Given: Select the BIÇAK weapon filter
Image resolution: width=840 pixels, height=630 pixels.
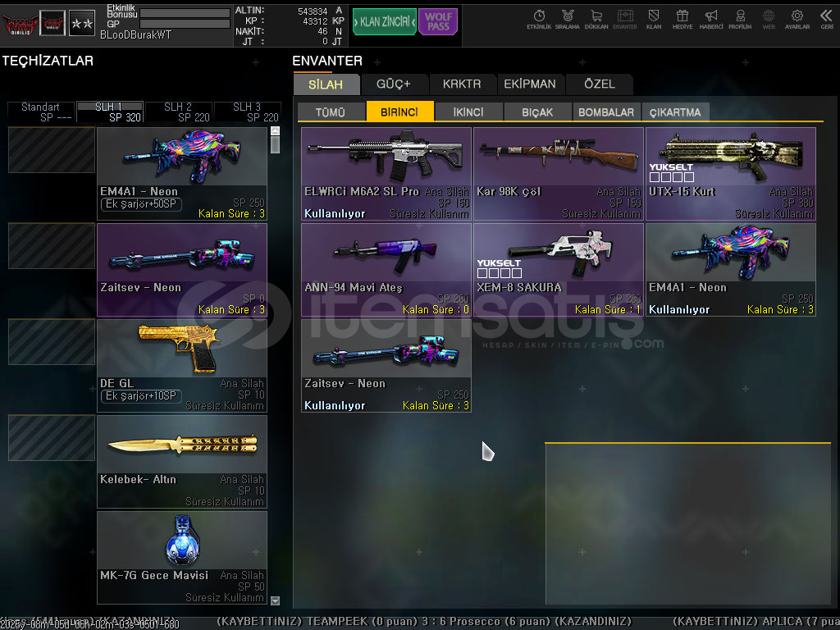Looking at the screenshot, I should [x=537, y=112].
